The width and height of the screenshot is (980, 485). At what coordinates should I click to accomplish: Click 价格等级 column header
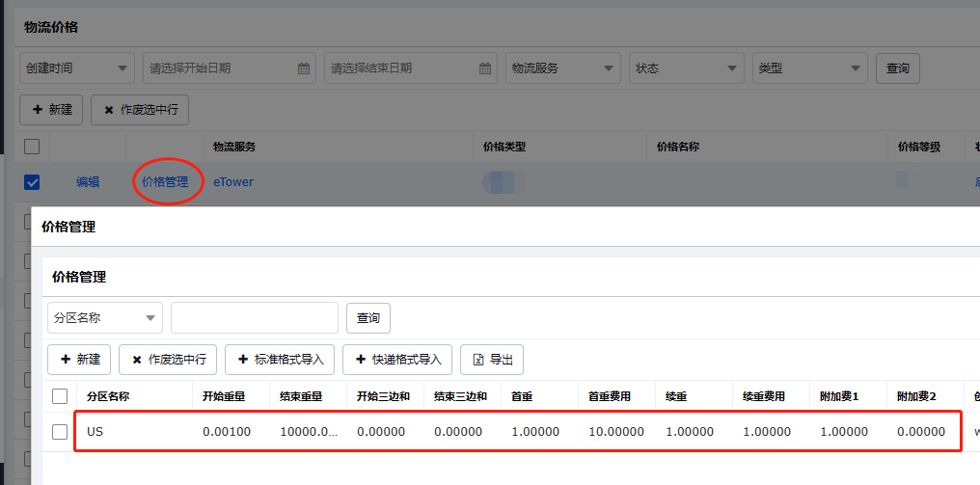click(919, 147)
